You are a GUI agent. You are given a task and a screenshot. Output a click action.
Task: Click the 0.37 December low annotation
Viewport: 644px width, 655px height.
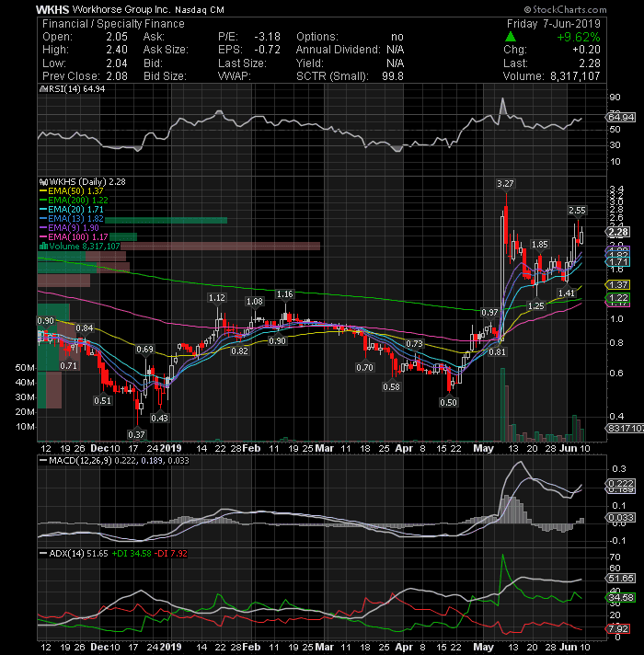pos(136,434)
